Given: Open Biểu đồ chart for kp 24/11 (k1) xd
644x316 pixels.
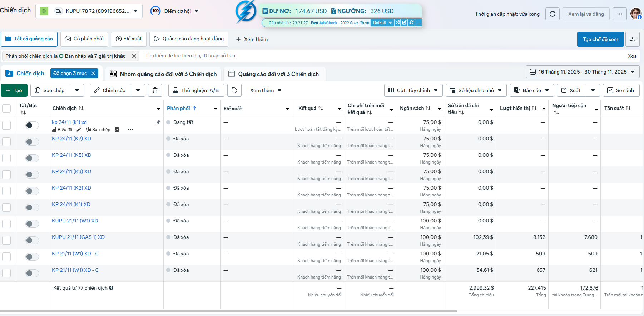Looking at the screenshot, I should pos(62,130).
